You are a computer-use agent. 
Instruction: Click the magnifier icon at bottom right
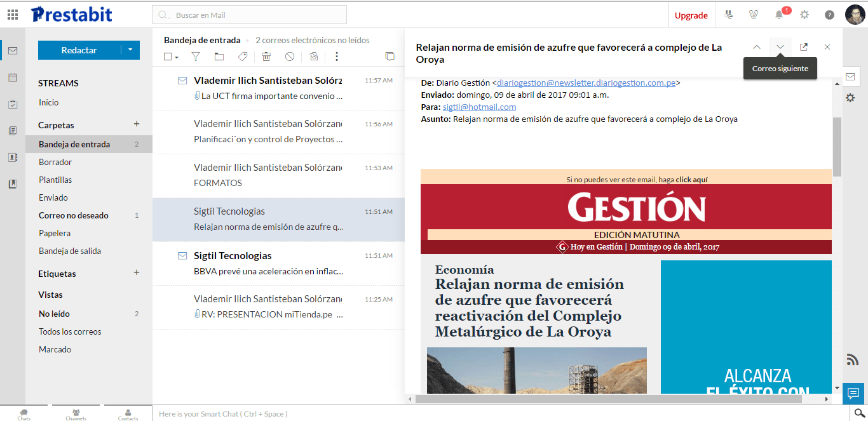coord(860,413)
